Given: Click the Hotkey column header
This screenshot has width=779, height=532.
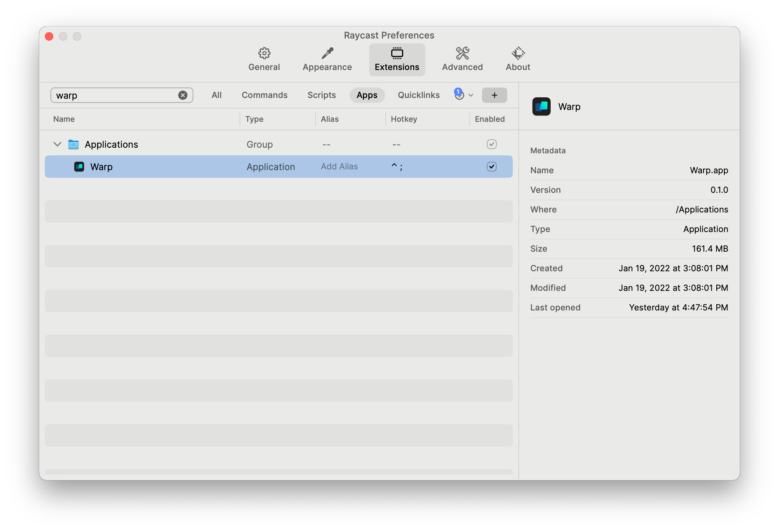Looking at the screenshot, I should [x=404, y=119].
